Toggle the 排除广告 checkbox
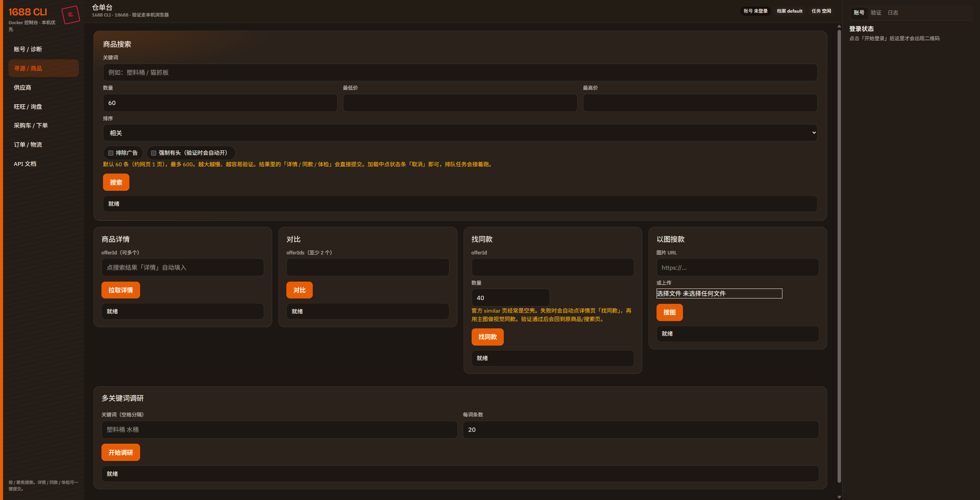The width and height of the screenshot is (980, 500). [111, 153]
